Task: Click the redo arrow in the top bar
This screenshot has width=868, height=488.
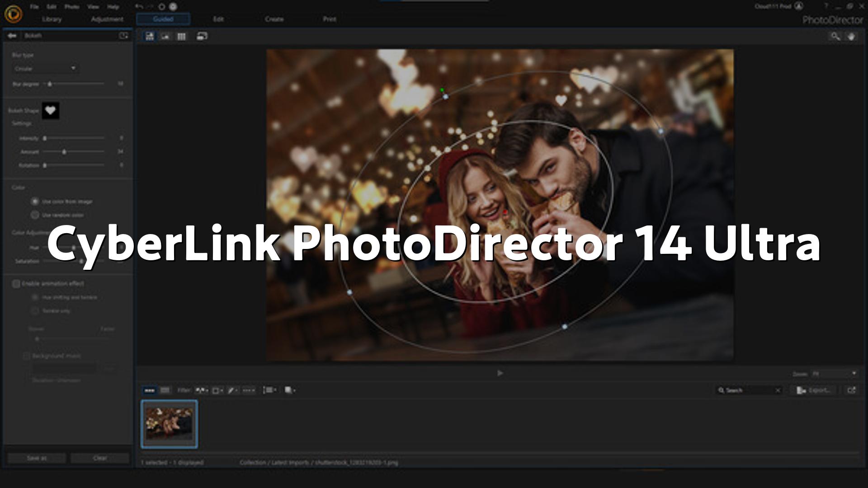Action: 150,7
